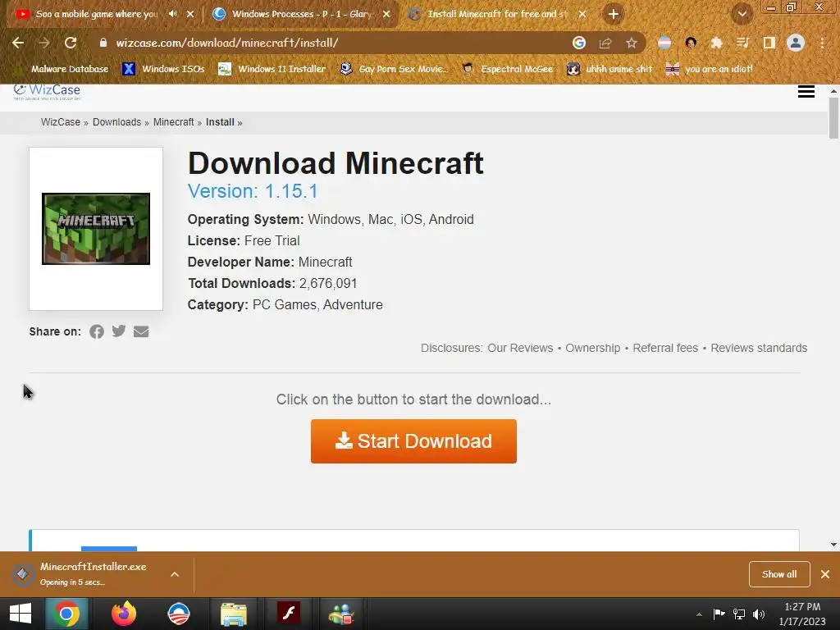This screenshot has height=630, width=840.
Task: Open the people icon taskbar app
Action: click(341, 614)
